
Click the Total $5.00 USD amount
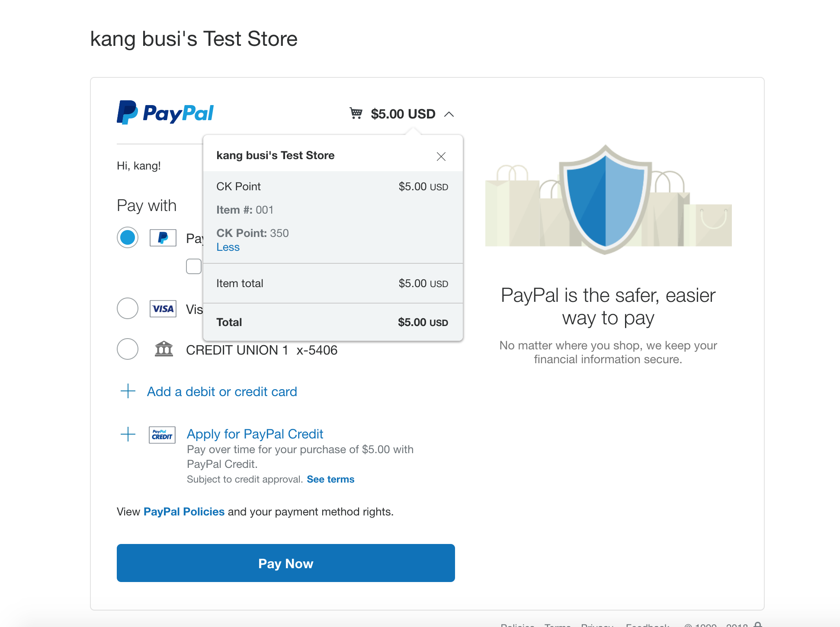pyautogui.click(x=423, y=323)
